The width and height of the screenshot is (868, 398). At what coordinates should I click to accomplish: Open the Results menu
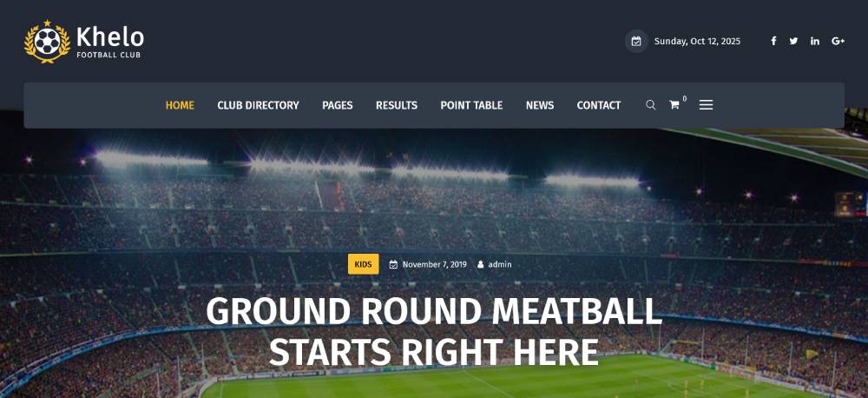397,105
